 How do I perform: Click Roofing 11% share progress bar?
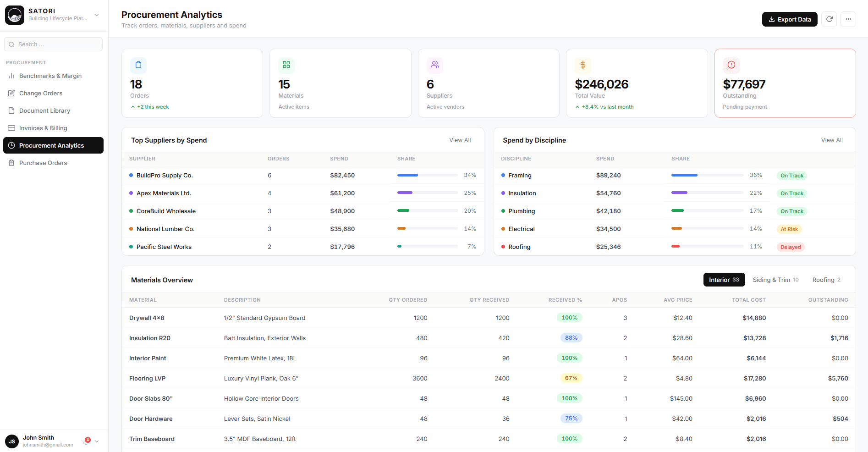tap(707, 247)
